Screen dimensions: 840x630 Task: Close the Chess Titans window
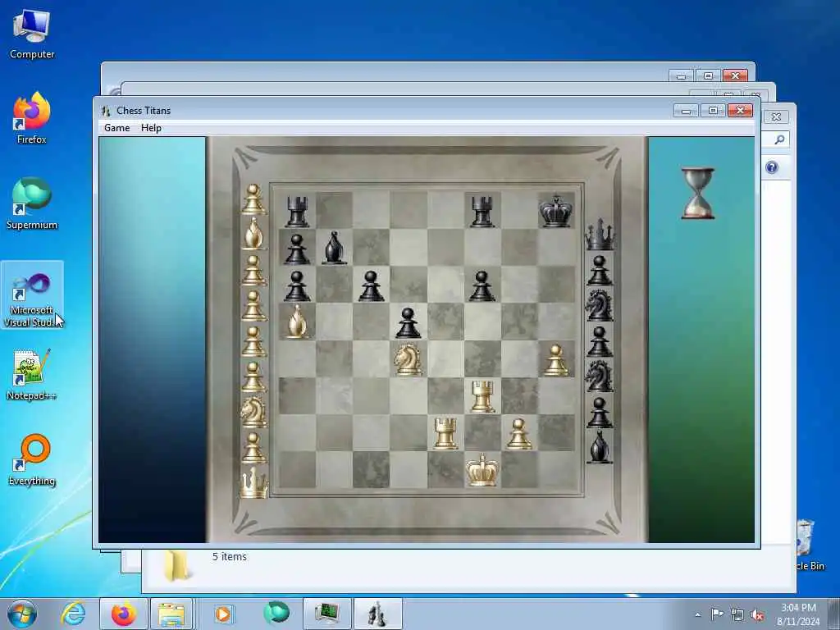(x=741, y=111)
